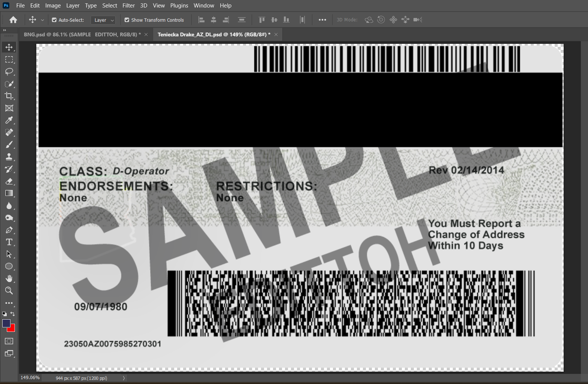This screenshot has height=384, width=588.
Task: Open more align and distribute options
Action: click(x=322, y=20)
